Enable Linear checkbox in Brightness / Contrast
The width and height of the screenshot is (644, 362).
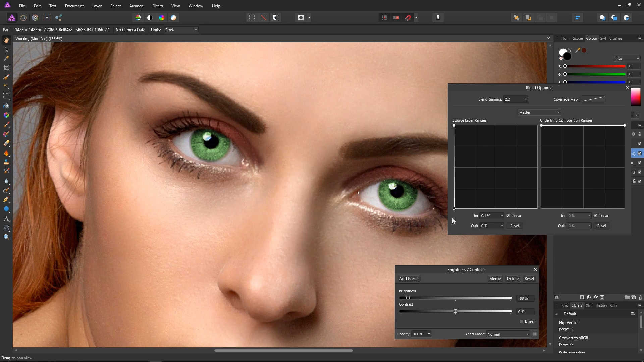pos(522,321)
